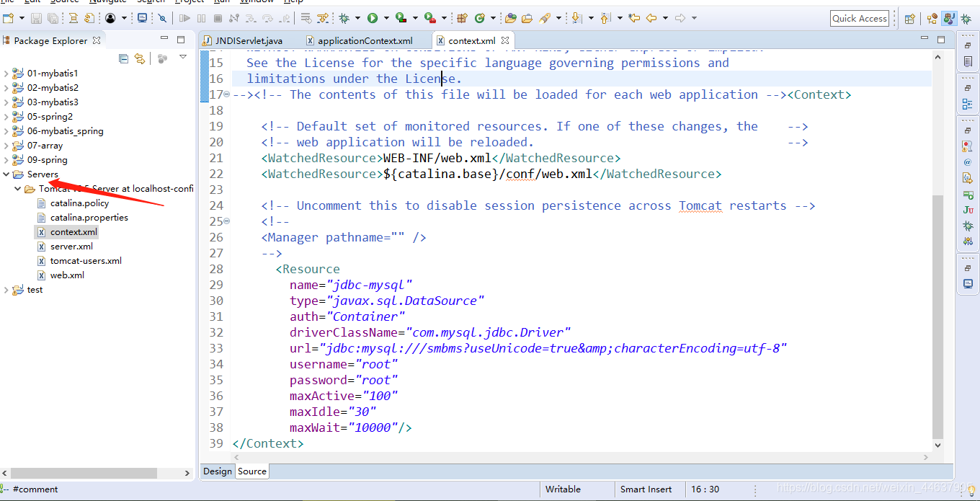Click the Save All toolbar icon
The height and width of the screenshot is (501, 980).
53,18
